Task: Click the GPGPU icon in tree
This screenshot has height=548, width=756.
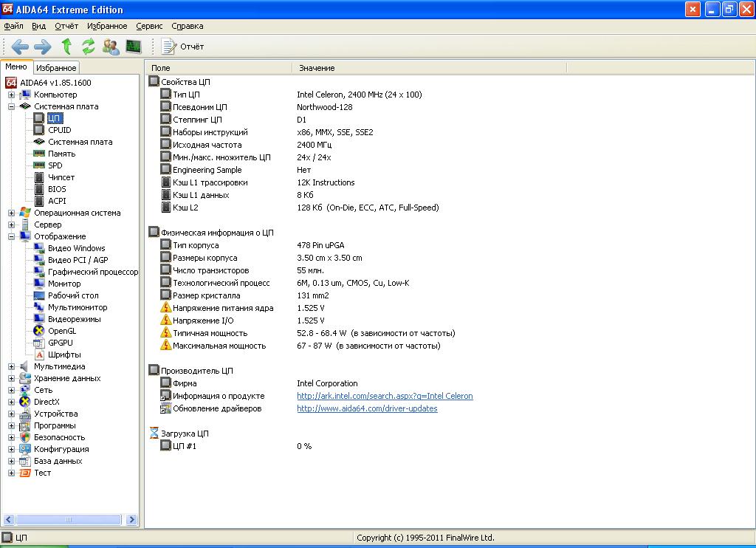Action: [x=39, y=343]
